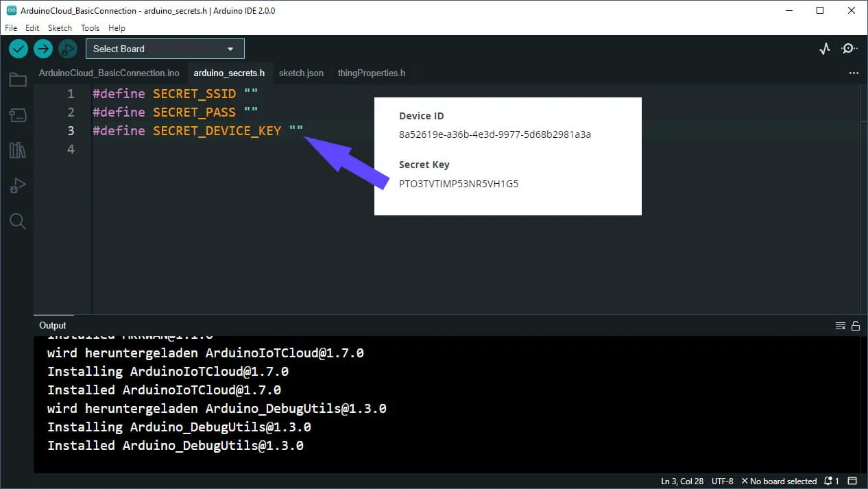Open the tab overflow three-dots menu
868x489 pixels.
coord(854,73)
